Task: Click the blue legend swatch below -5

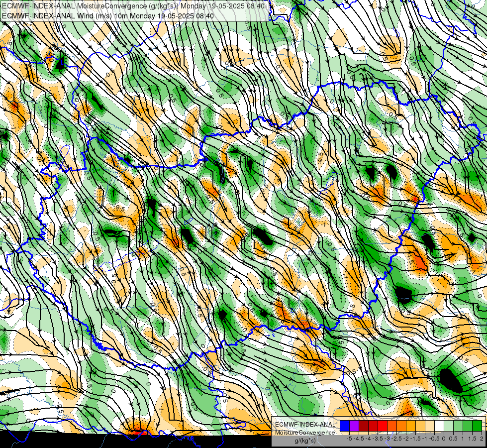Action: 345,426
